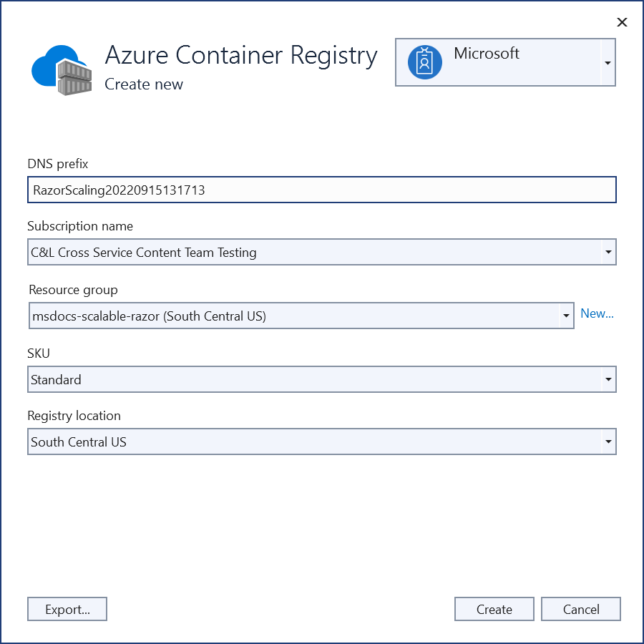Click the Create button
The width and height of the screenshot is (644, 644).
coord(494,609)
